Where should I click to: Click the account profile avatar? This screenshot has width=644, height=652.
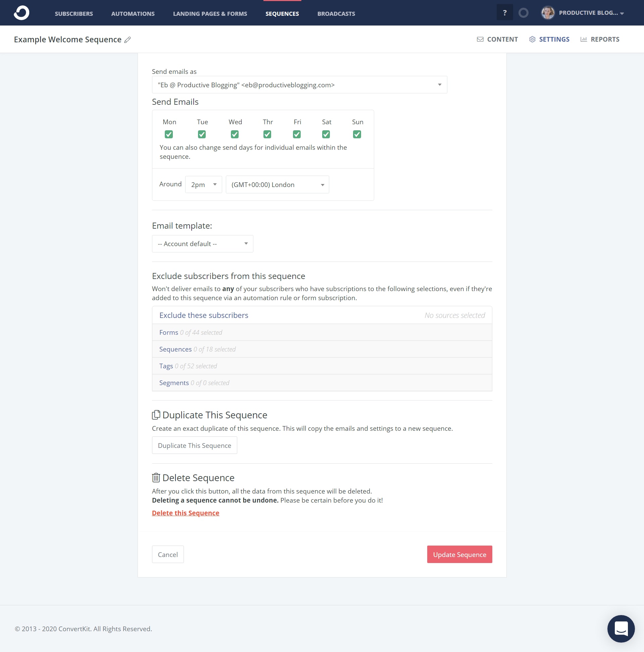pyautogui.click(x=548, y=13)
